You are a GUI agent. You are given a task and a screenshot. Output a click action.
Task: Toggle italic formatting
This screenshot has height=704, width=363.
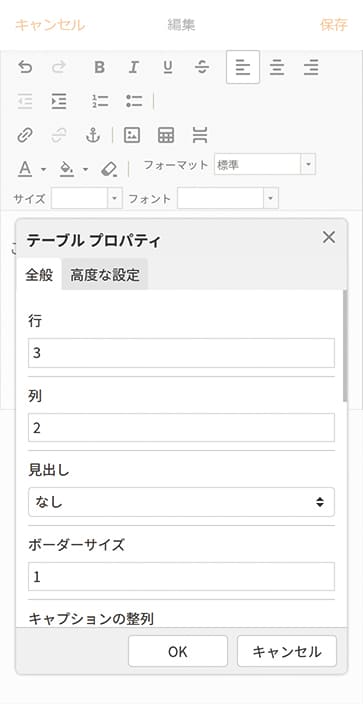[x=133, y=67]
